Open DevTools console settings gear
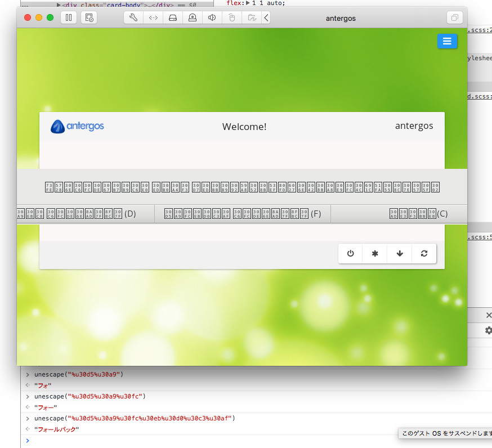Screen dimensions: 492x448 (489, 330)
